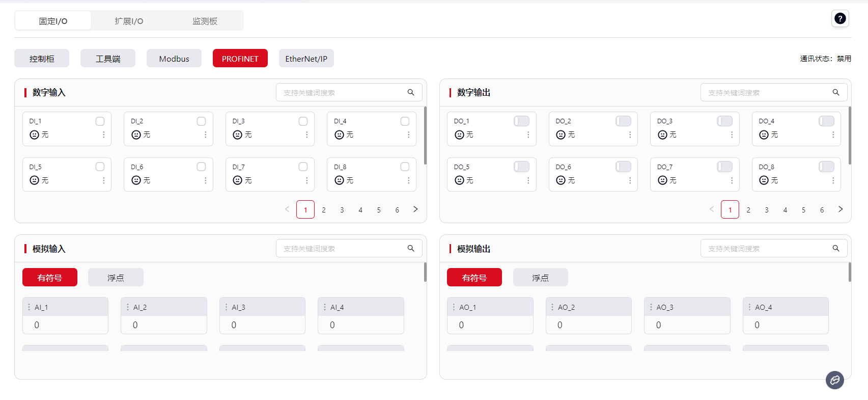868x400 pixels.
Task: Click the help question mark icon
Action: pos(840,19)
